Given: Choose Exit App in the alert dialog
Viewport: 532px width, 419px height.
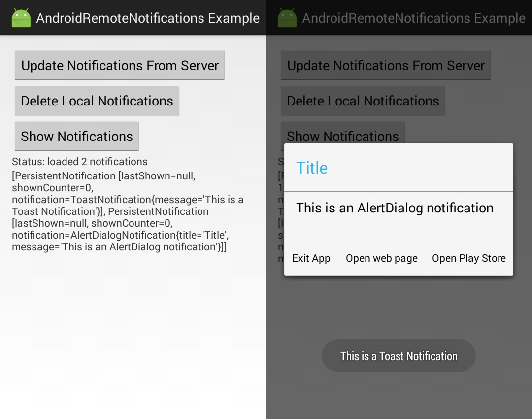Looking at the screenshot, I should point(311,258).
